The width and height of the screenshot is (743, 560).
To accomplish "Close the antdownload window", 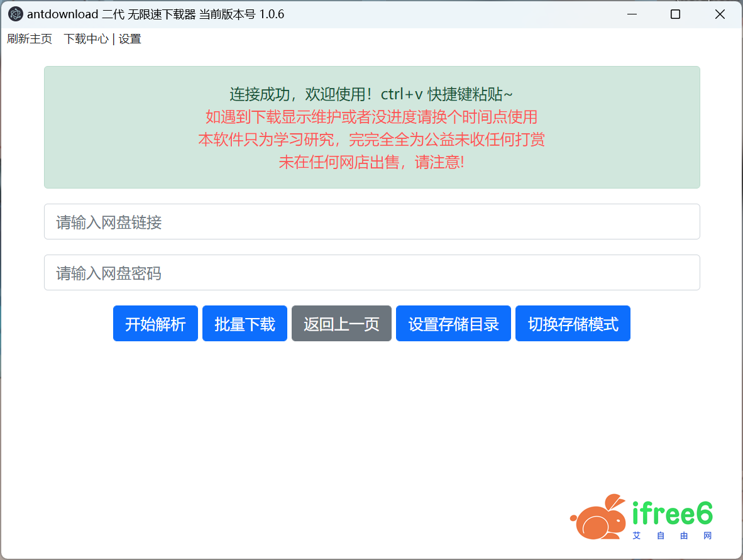I will point(720,14).
